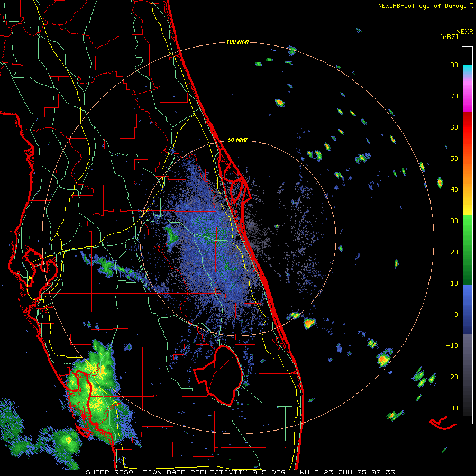Click the 0 value on the dBZ scale
The width and height of the screenshot is (476, 476).
pyautogui.click(x=456, y=315)
